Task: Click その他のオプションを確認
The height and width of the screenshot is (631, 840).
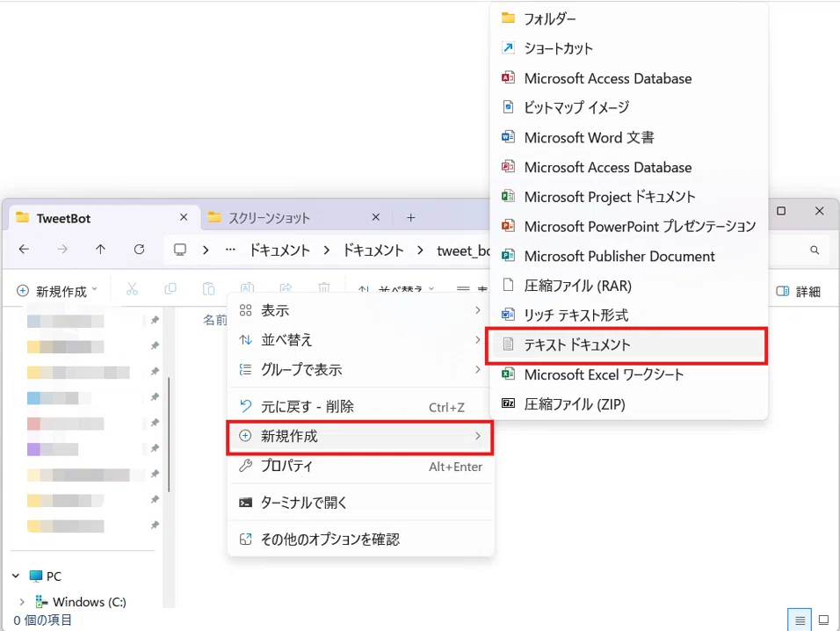Action: (x=360, y=540)
